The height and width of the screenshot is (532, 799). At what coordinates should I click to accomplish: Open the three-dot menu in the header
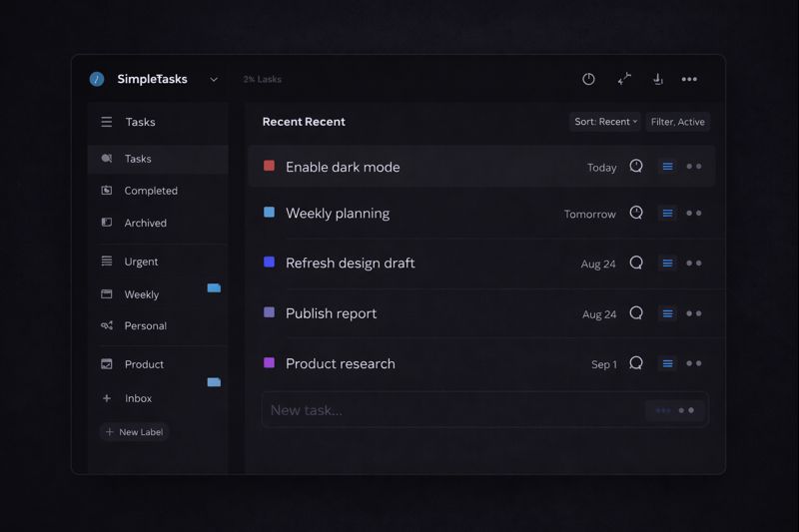click(689, 79)
